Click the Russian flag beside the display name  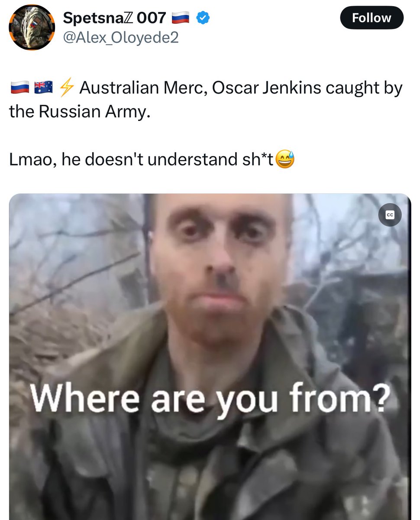click(x=181, y=18)
